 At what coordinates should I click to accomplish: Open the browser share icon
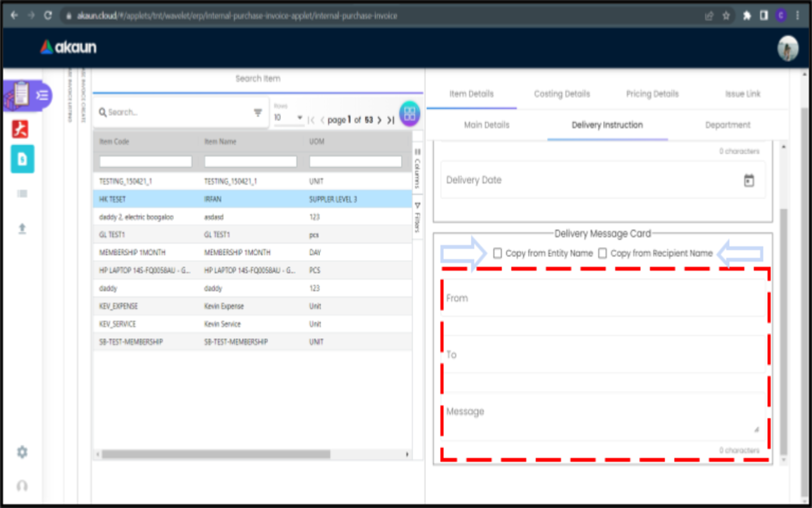[x=709, y=16]
